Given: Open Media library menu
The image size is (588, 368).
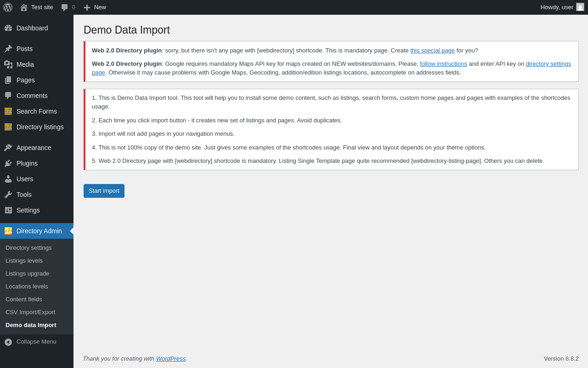Looking at the screenshot, I should [25, 64].
